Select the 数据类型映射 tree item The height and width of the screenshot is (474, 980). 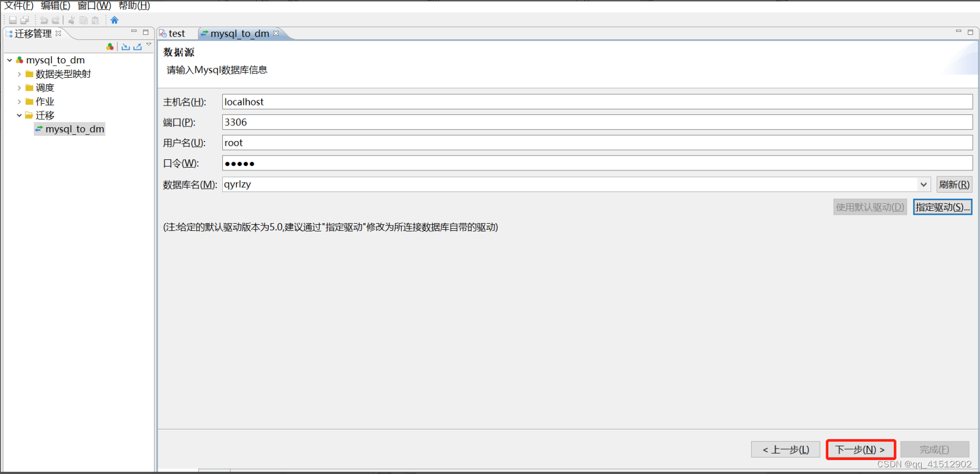[x=63, y=74]
